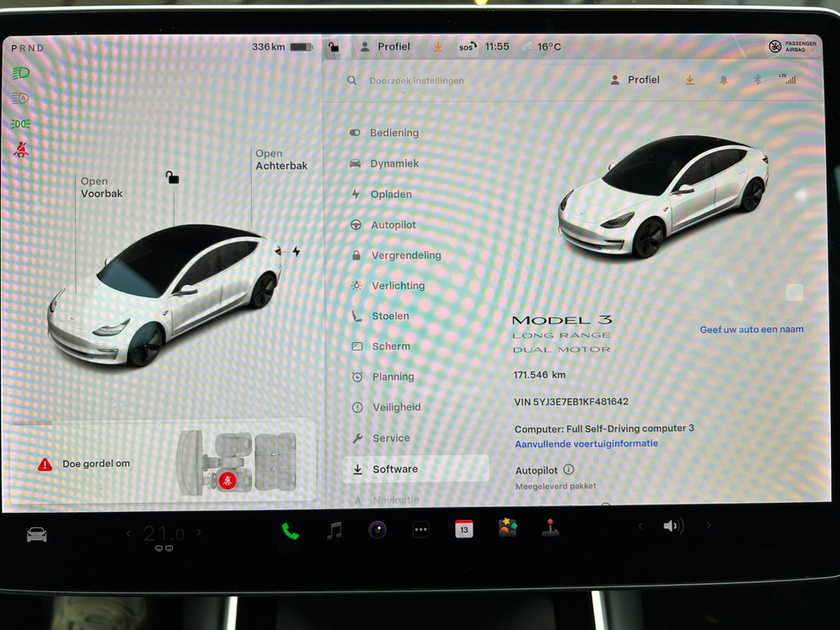This screenshot has width=840, height=630.
Task: Open the Profiel dropdown in status bar
Action: click(x=386, y=47)
